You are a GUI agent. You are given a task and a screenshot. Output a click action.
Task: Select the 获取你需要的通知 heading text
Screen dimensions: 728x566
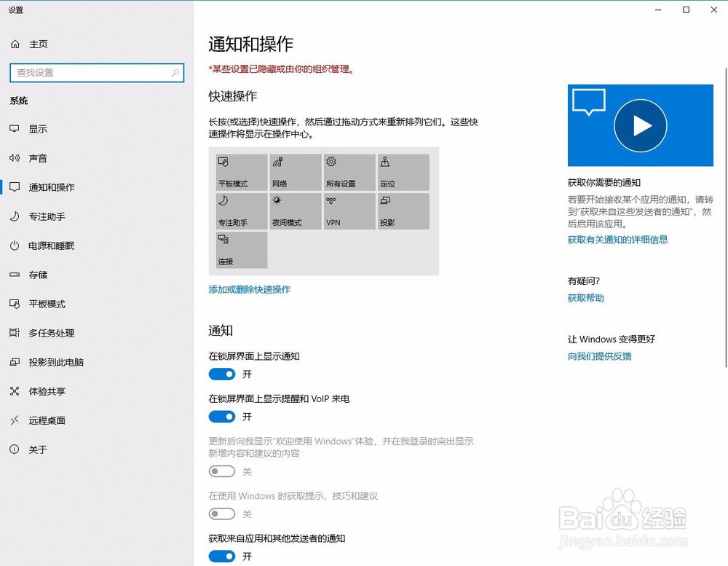pos(604,183)
